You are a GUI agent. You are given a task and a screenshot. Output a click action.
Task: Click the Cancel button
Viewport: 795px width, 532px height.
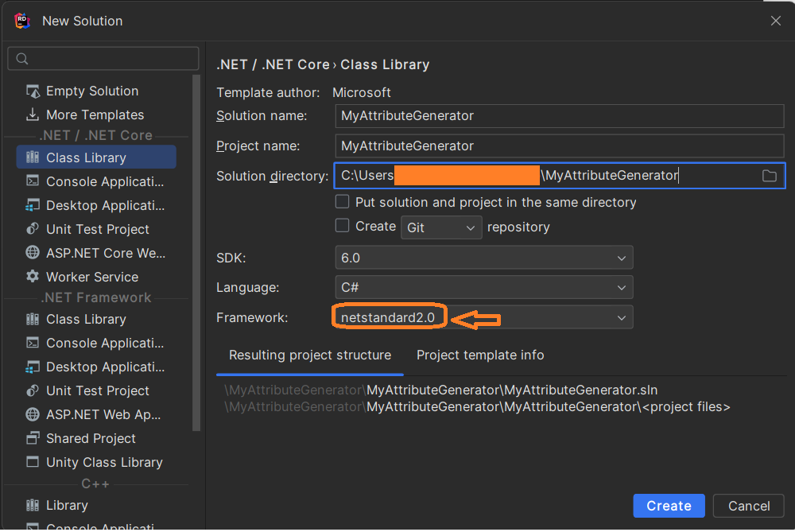[748, 506]
